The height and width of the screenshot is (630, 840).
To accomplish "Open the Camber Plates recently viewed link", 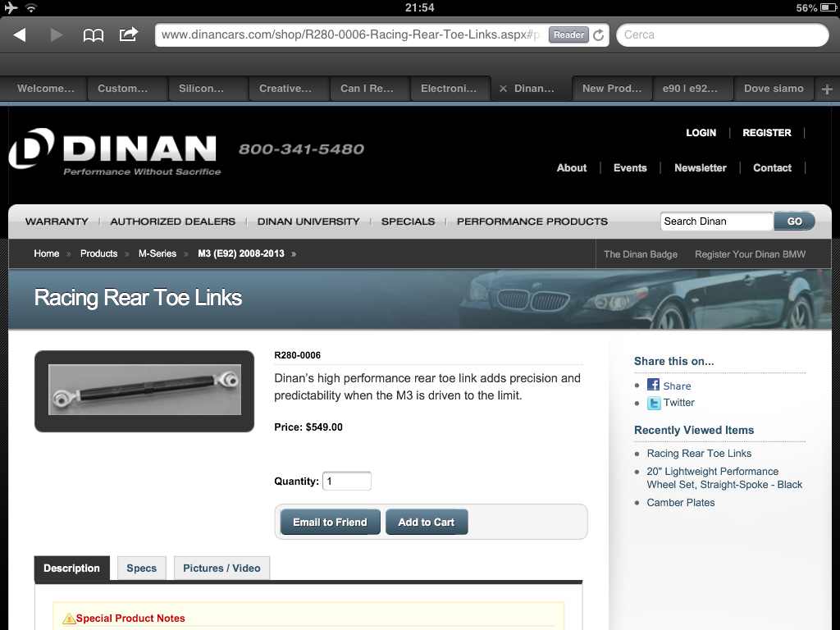I will click(x=680, y=503).
